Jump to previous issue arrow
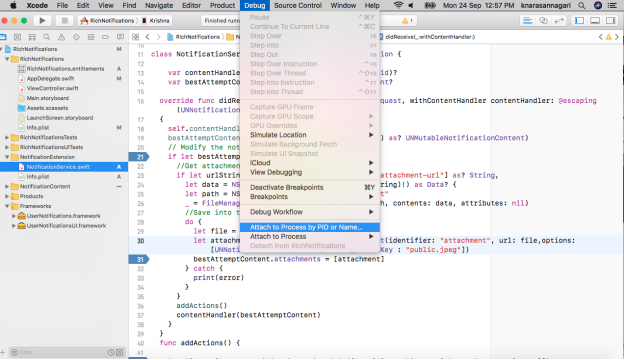624x360 pixels. point(601,37)
